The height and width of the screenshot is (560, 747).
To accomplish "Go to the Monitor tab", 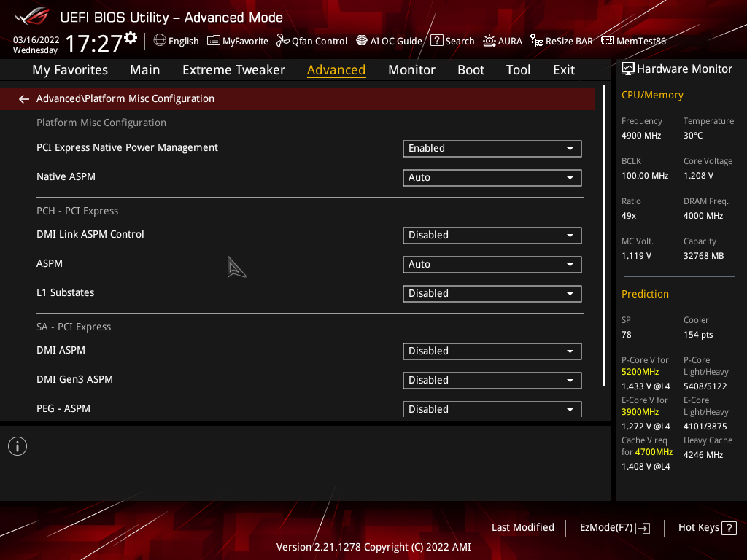I will [x=411, y=70].
